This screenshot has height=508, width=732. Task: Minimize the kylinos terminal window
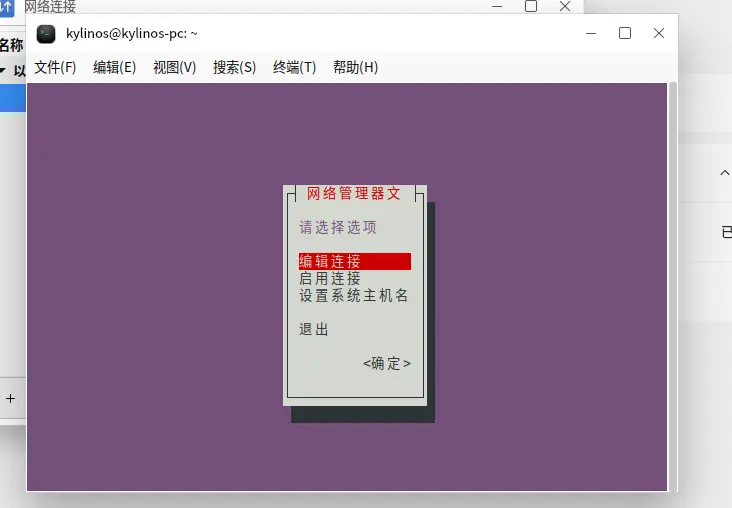click(591, 33)
